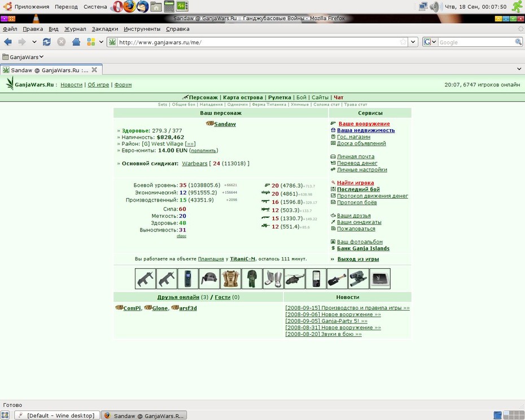The width and height of the screenshot is (525, 420).
Task: Open Ваша недвижимость service link
Action: [x=366, y=130]
